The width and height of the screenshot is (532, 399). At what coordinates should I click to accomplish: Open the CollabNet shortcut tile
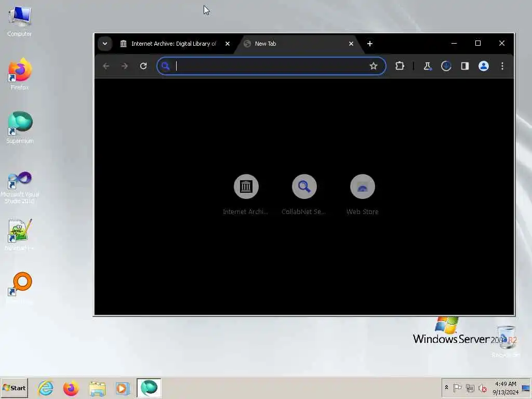click(304, 194)
